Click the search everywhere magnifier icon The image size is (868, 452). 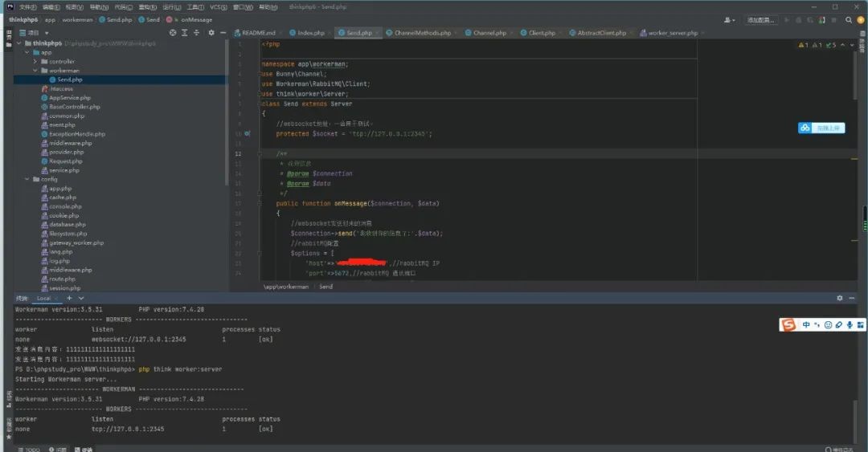pos(849,20)
